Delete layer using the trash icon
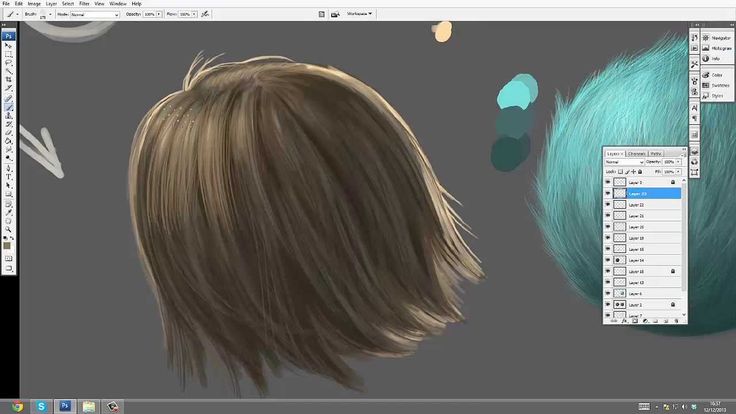The height and width of the screenshot is (414, 736). (676, 321)
